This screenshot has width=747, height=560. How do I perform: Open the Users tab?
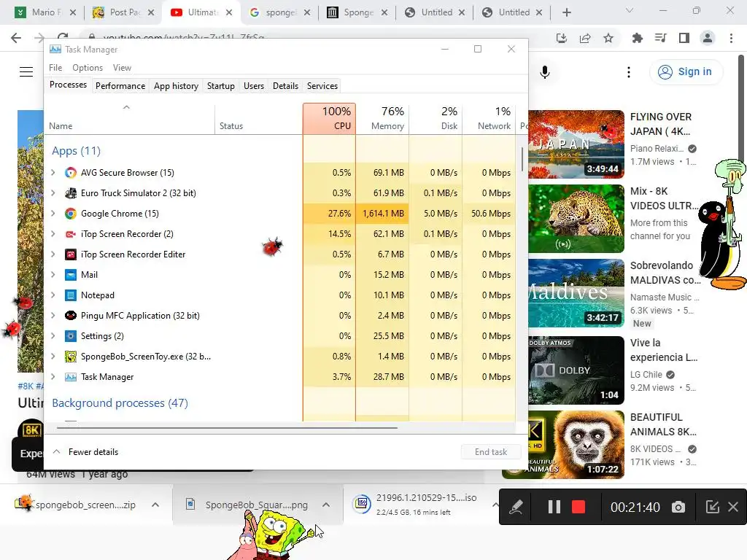[253, 86]
